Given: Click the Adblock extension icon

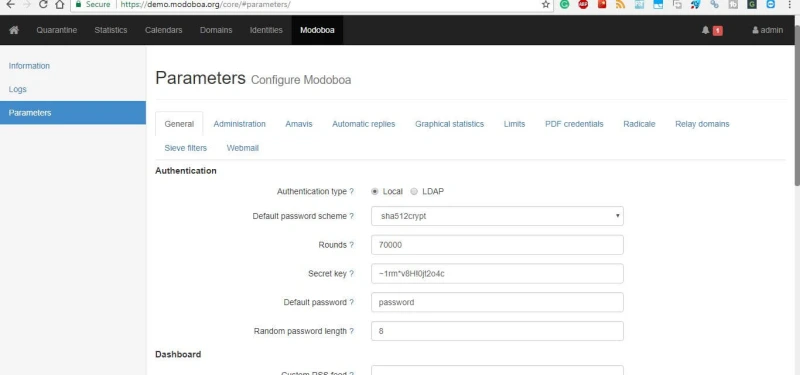Looking at the screenshot, I should (x=583, y=5).
